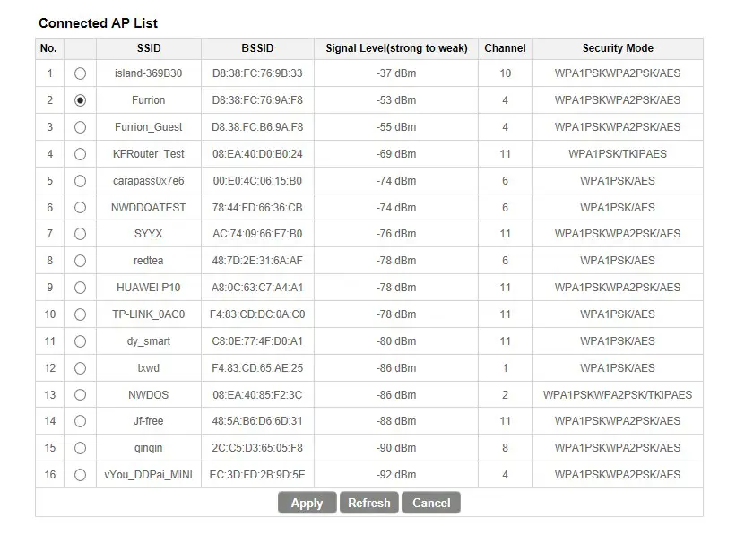Screen dimensions: 736x560
Task: Select the island-369B30 network radio button
Action: [80, 73]
